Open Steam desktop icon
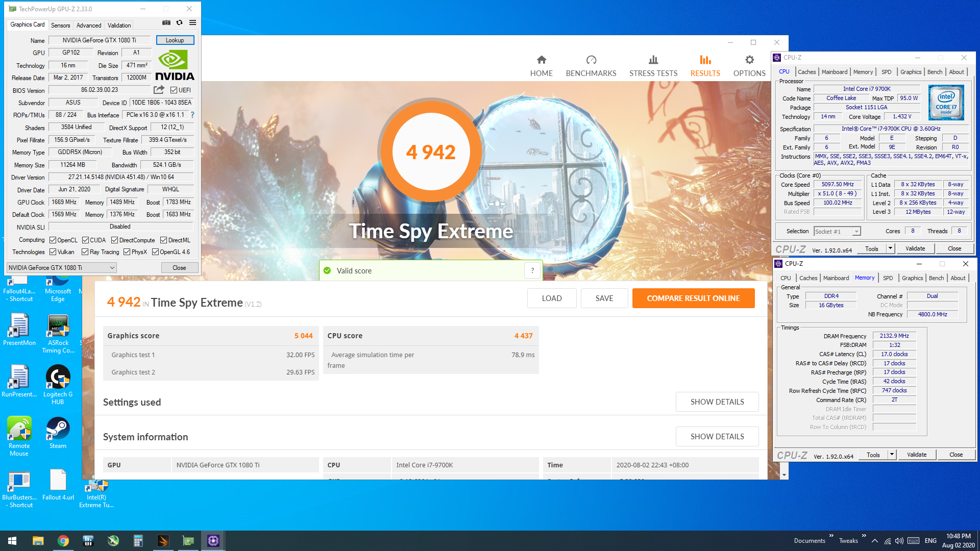 pos(58,433)
